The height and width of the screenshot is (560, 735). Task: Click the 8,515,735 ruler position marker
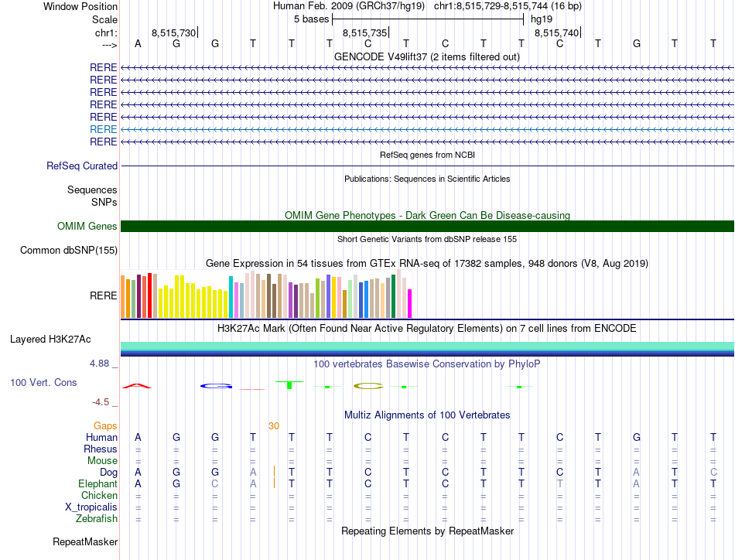pyautogui.click(x=365, y=32)
